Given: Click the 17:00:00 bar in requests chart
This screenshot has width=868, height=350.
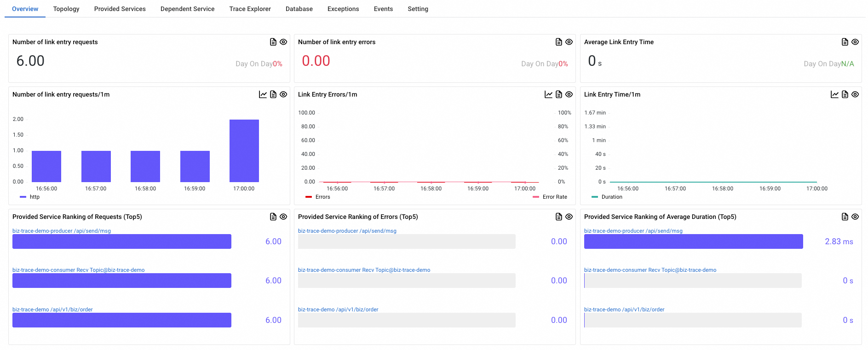Looking at the screenshot, I should pyautogui.click(x=244, y=151).
